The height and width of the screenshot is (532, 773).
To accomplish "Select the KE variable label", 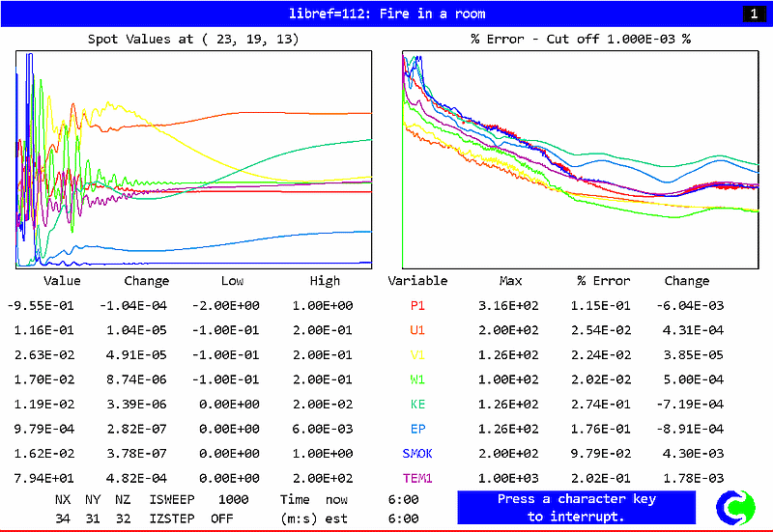I will tap(417, 404).
